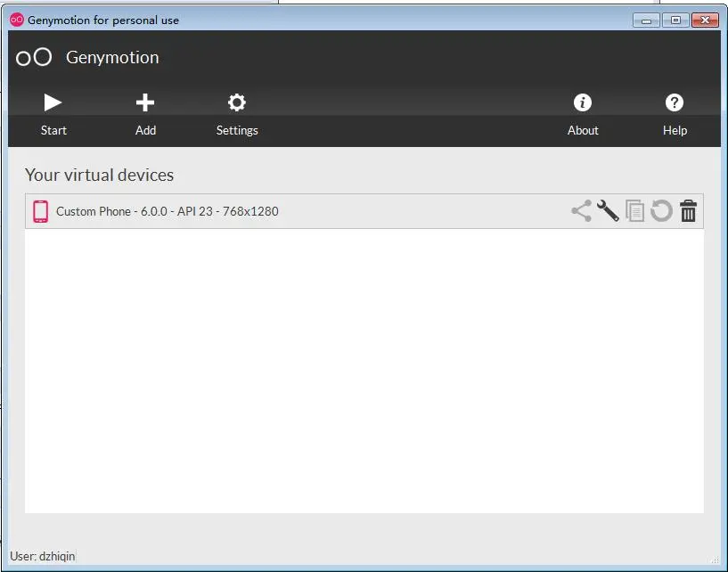This screenshot has height=572, width=728.
Task: Add a new virtual device
Action: pyautogui.click(x=145, y=114)
